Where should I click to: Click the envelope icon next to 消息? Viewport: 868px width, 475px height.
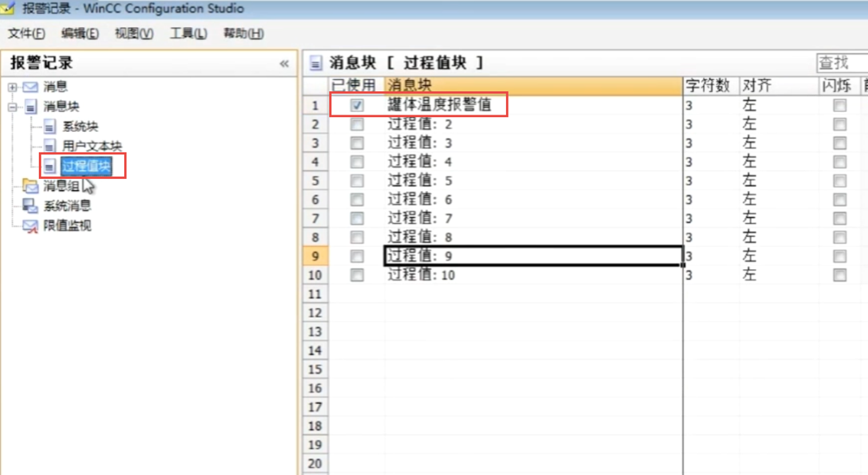(30, 87)
